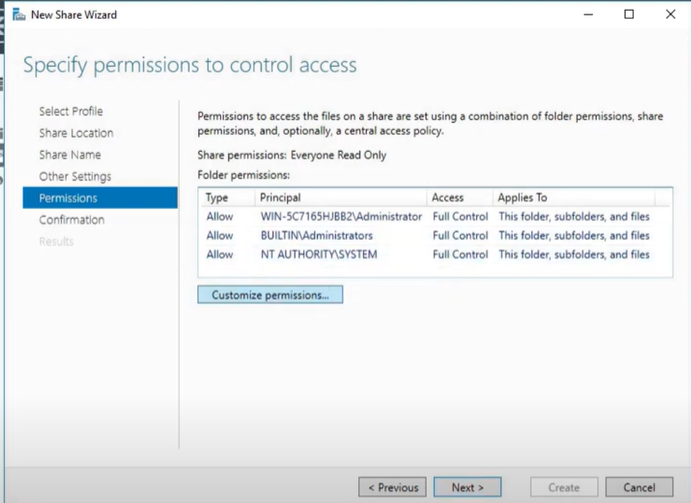The height and width of the screenshot is (503, 691).
Task: Click the New Share Wizard title icon
Action: click(x=19, y=15)
